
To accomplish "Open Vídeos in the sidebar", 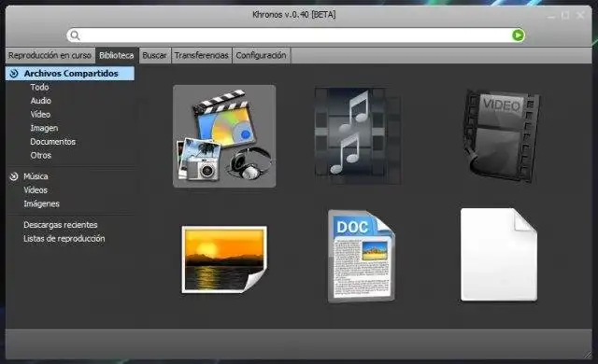I will 36,190.
